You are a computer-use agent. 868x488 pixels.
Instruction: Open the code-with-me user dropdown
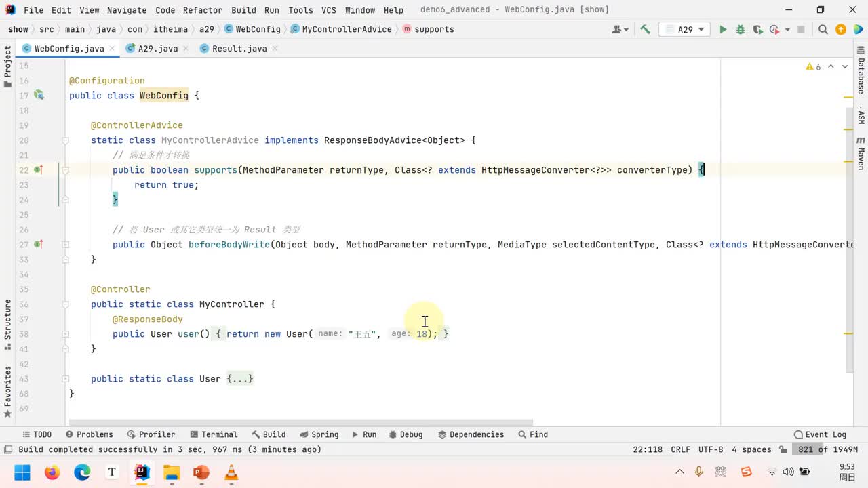tap(620, 29)
